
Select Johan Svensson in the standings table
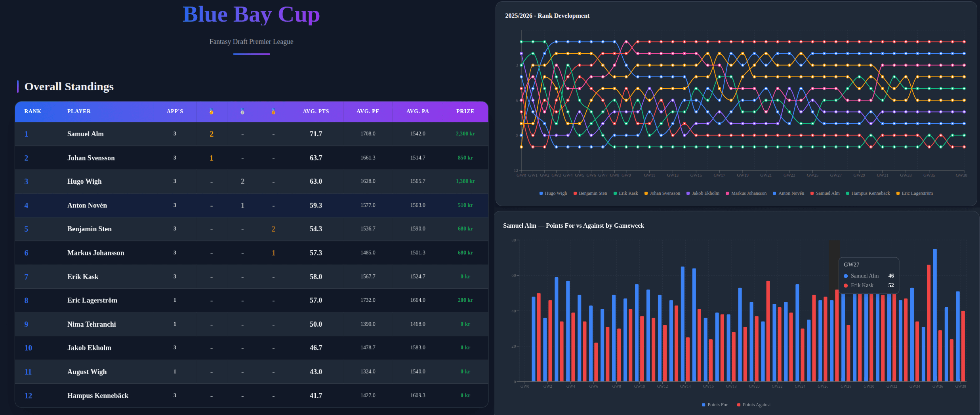click(91, 158)
